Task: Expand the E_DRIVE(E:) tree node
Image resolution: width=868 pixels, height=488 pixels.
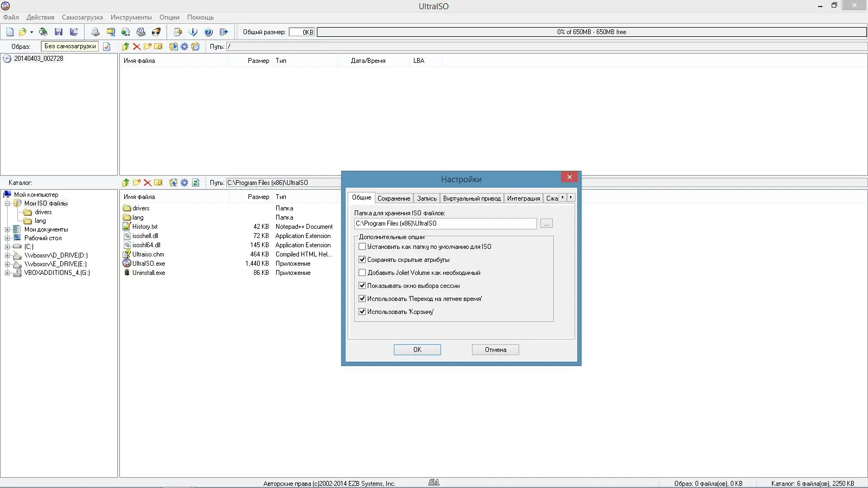Action: (8, 264)
